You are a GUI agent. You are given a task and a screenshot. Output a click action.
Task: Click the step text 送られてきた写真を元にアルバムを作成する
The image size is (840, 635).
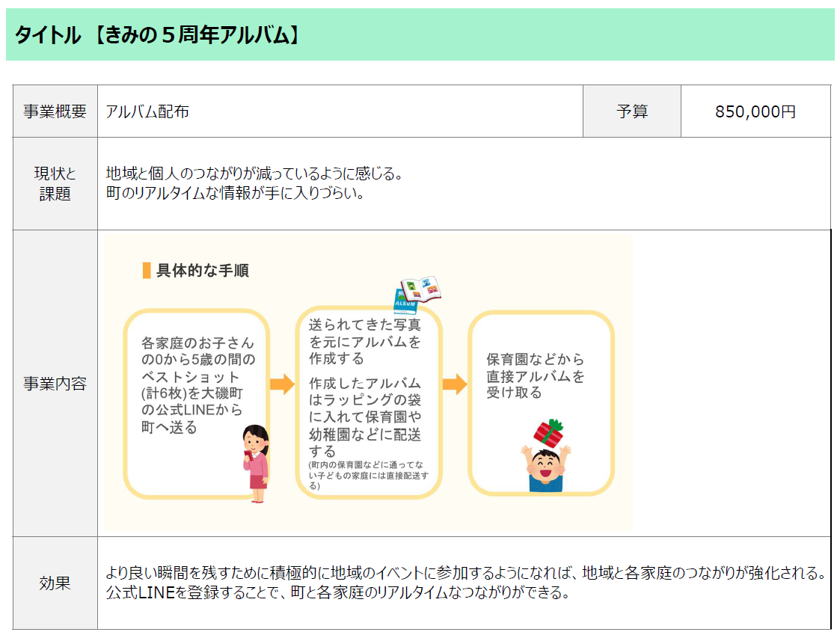[365, 341]
